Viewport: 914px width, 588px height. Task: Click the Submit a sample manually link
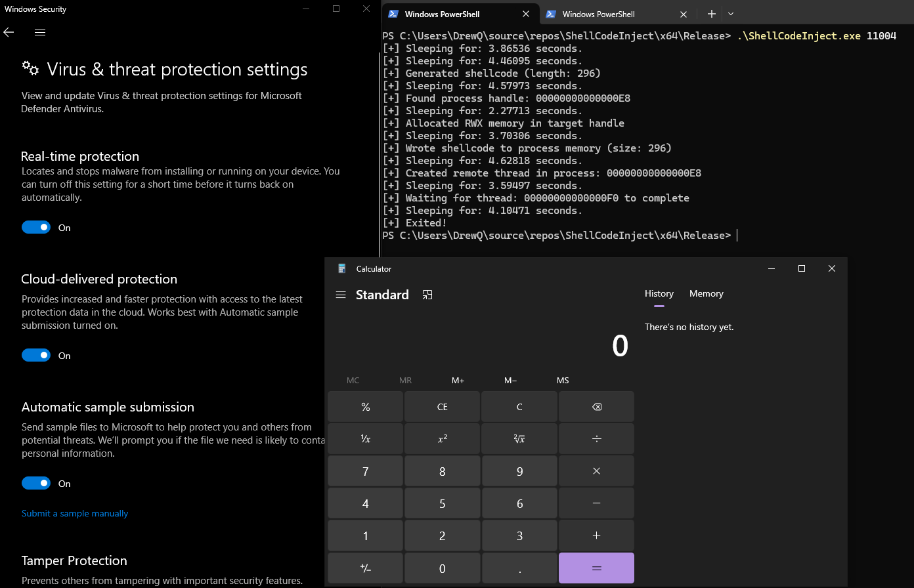(74, 513)
